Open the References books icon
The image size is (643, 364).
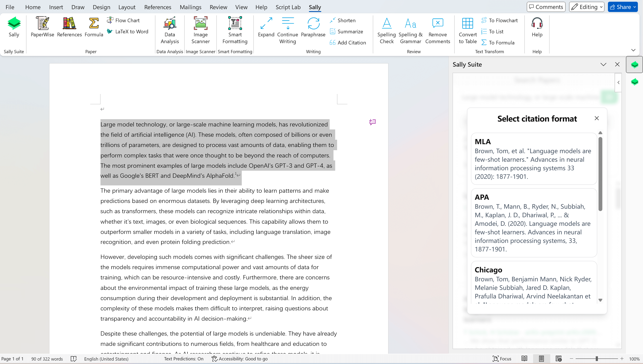69,27
